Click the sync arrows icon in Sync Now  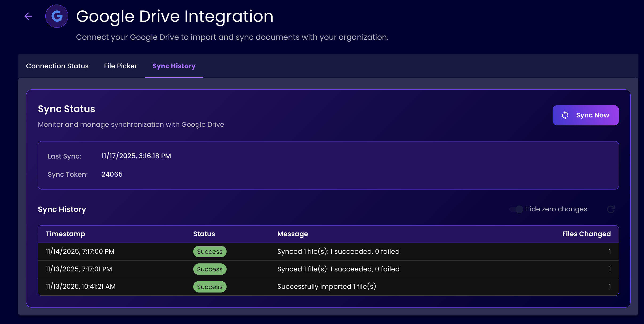tap(565, 115)
